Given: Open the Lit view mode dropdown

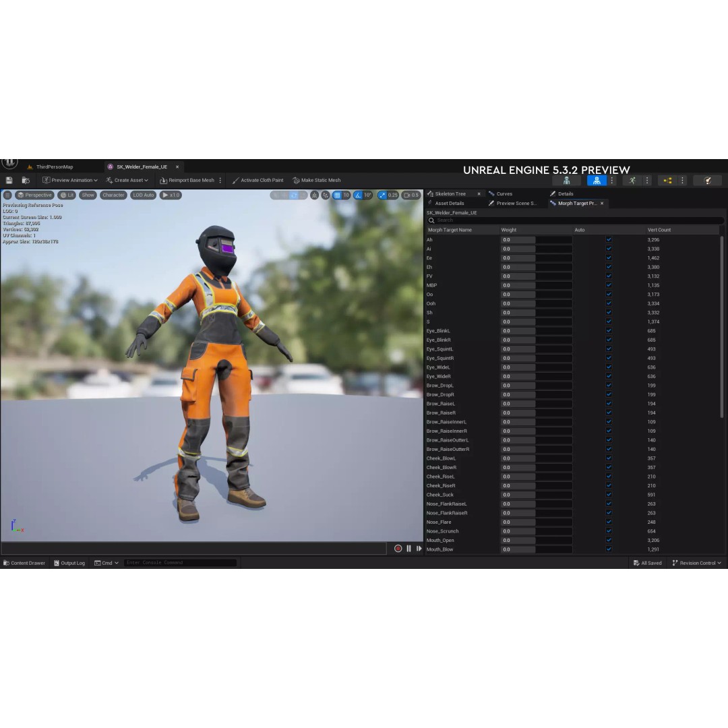Looking at the screenshot, I should 67,195.
